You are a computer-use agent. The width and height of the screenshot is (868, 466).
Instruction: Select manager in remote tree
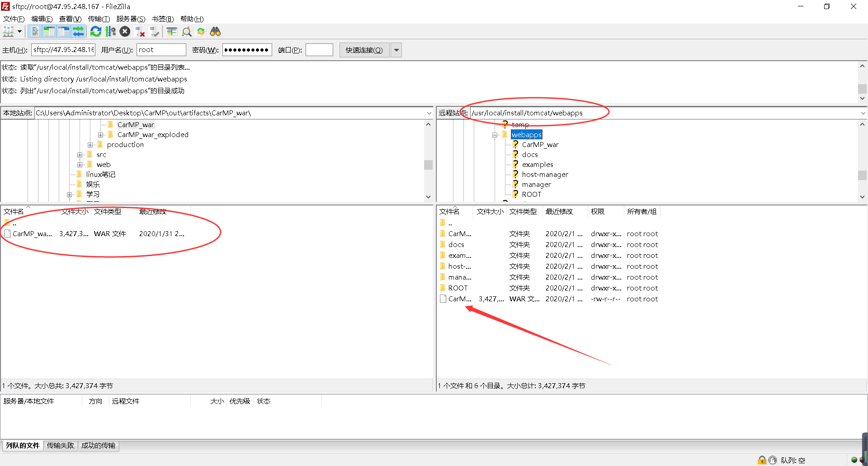click(537, 185)
